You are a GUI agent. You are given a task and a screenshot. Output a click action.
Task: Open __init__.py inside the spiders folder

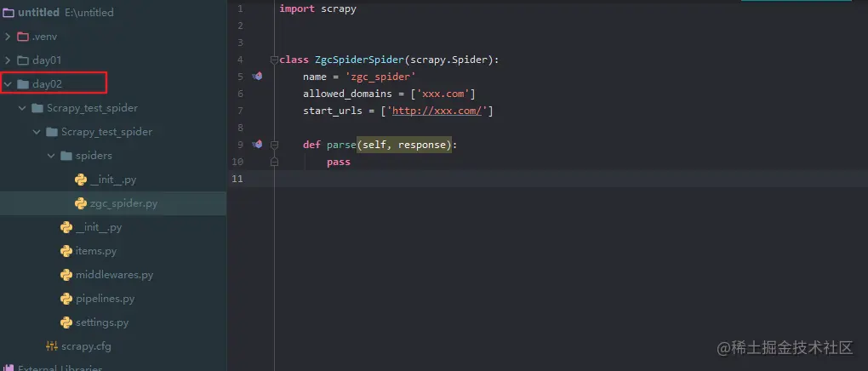pos(113,180)
